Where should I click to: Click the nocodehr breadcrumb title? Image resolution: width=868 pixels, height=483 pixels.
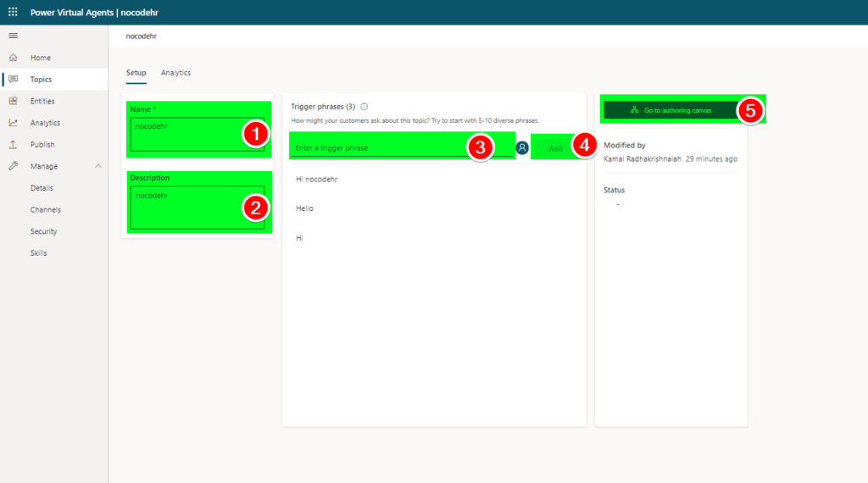click(x=142, y=36)
